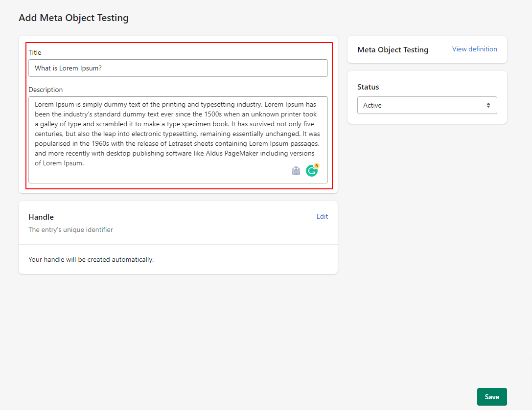Viewport: 532px width, 410px height.
Task: Click the 'Meta Object Testing' panel heading
Action: click(393, 49)
